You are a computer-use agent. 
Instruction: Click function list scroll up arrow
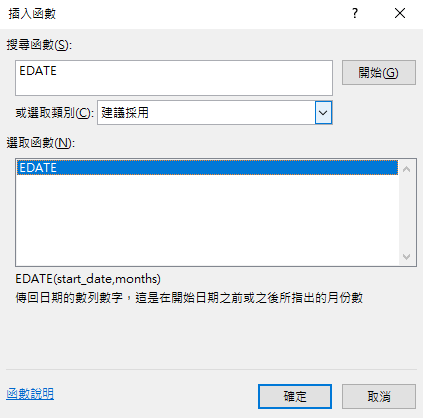pyautogui.click(x=406, y=169)
